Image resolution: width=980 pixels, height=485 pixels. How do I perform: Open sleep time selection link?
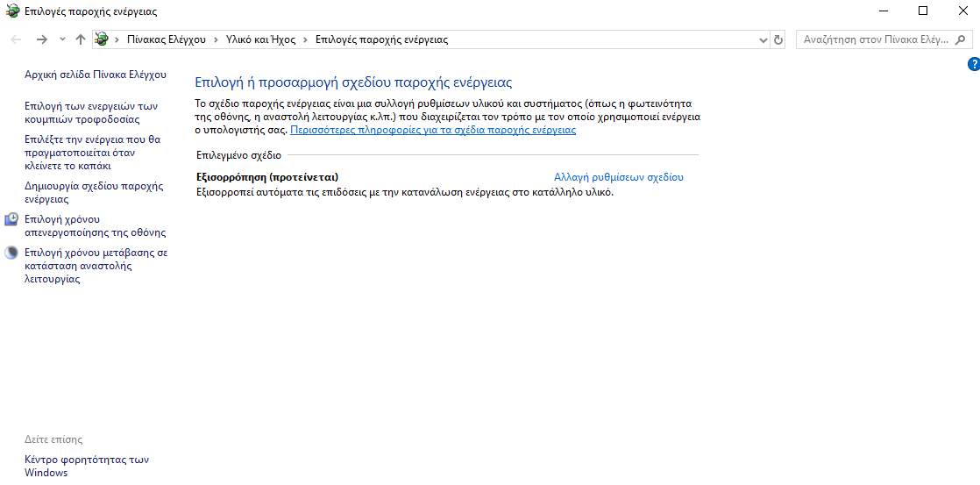point(96,266)
